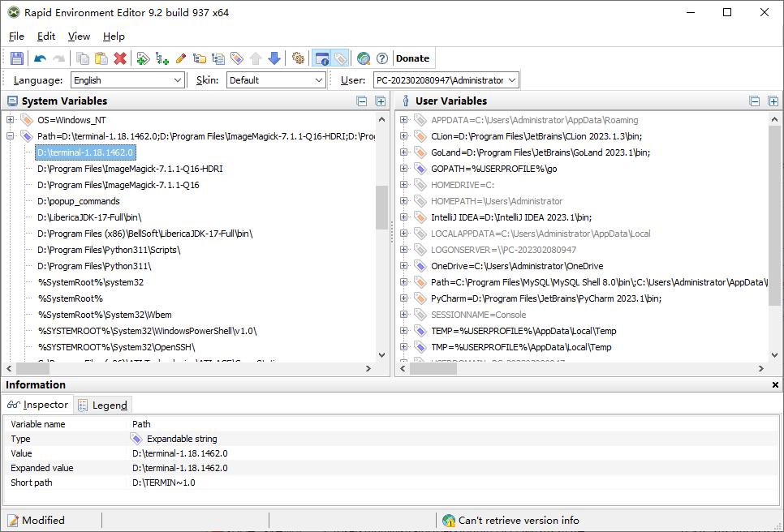Close the Information panel

point(775,385)
